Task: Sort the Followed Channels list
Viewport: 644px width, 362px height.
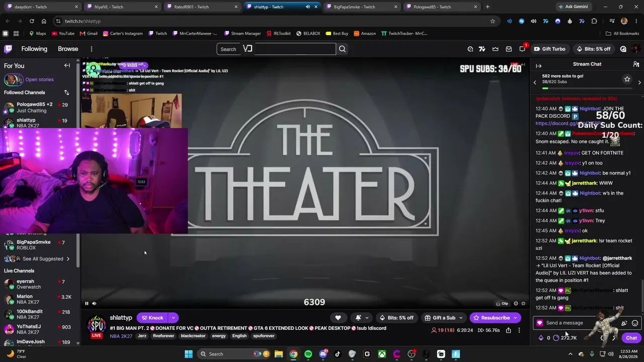Action: point(66,93)
